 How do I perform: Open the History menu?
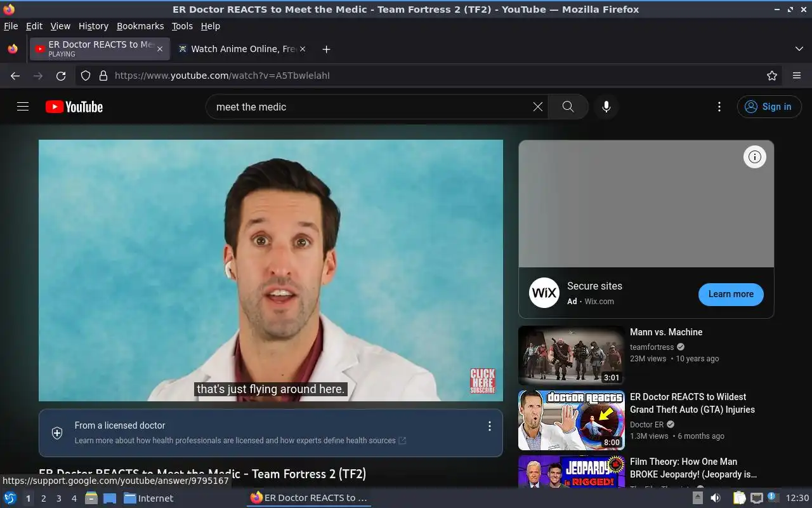[93, 26]
